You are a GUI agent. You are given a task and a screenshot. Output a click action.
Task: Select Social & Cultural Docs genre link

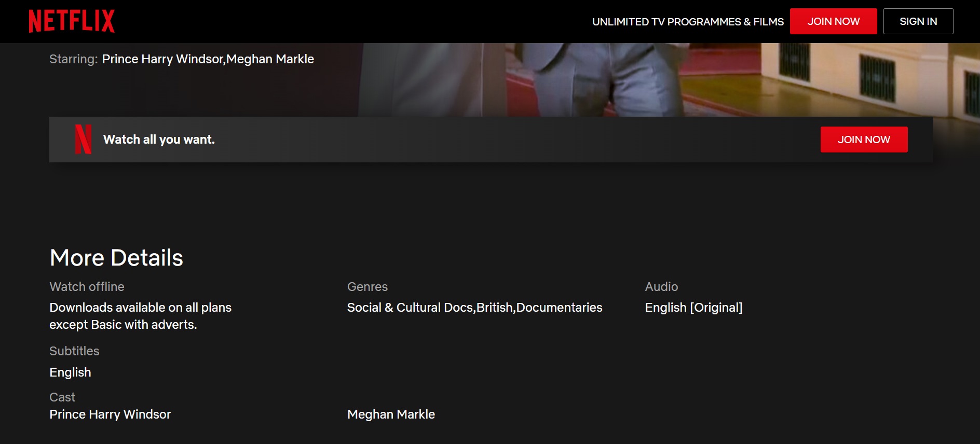[x=410, y=308]
